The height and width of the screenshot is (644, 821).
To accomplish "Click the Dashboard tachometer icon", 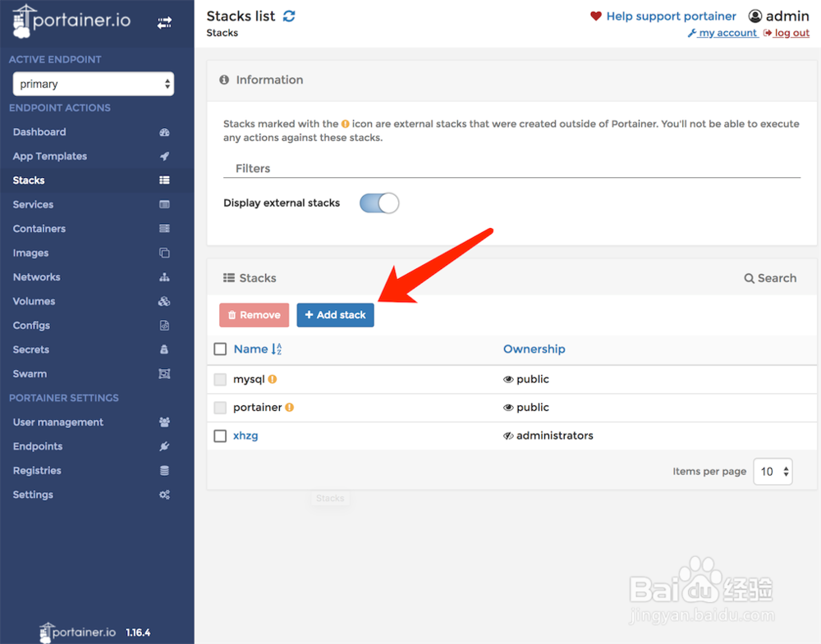I will coord(164,132).
